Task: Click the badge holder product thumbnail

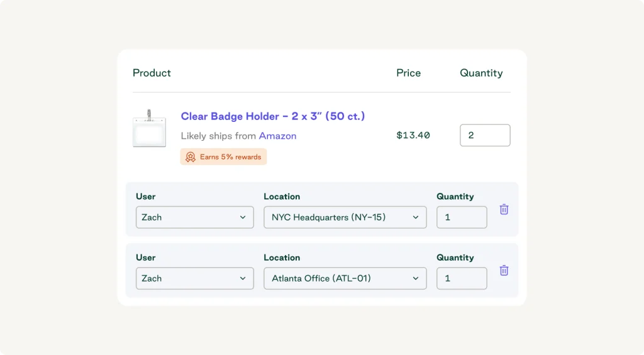Action: (x=149, y=128)
